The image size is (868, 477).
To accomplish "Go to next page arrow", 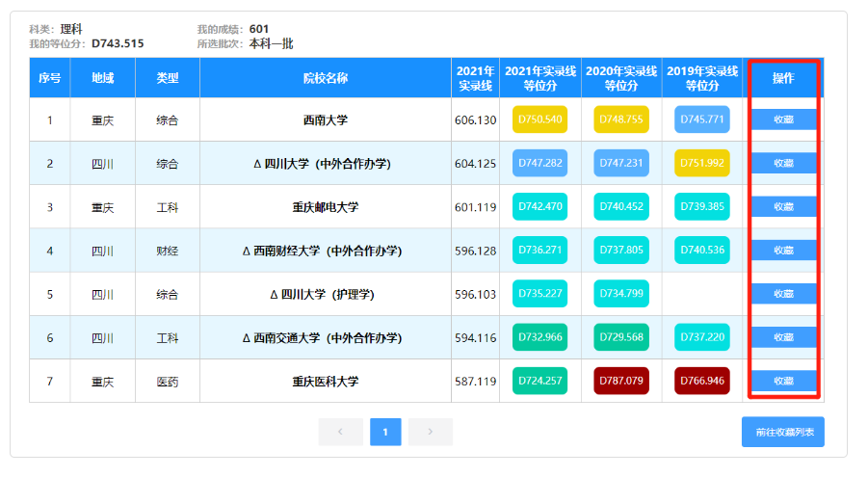I will pos(430,432).
